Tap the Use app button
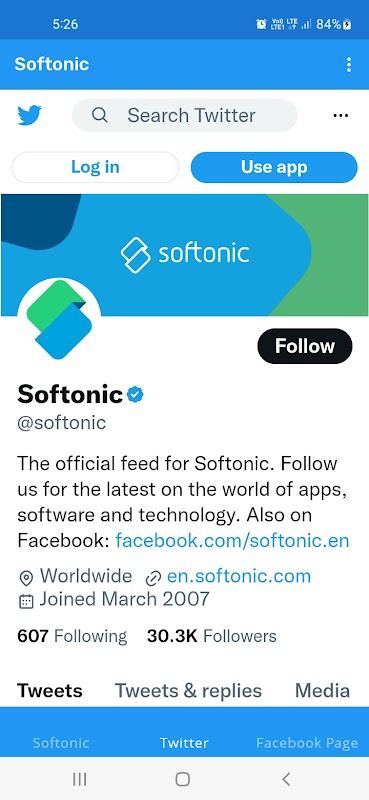 point(274,167)
